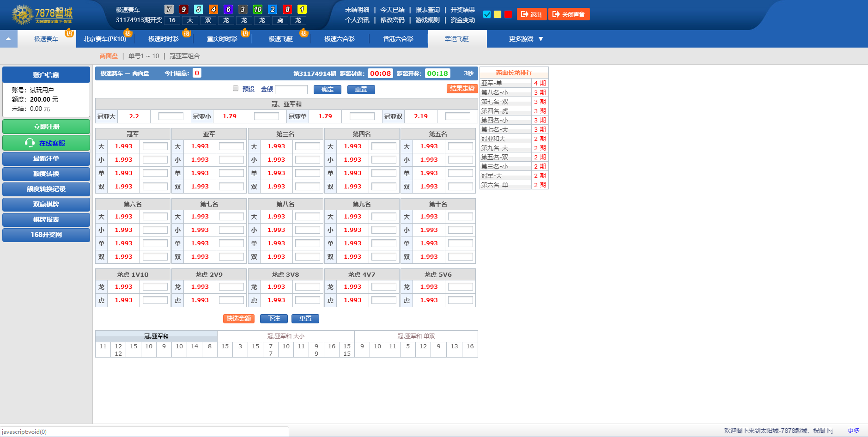Mute sound with 关闭声音 button
The width and height of the screenshot is (868, 437).
[x=569, y=14]
